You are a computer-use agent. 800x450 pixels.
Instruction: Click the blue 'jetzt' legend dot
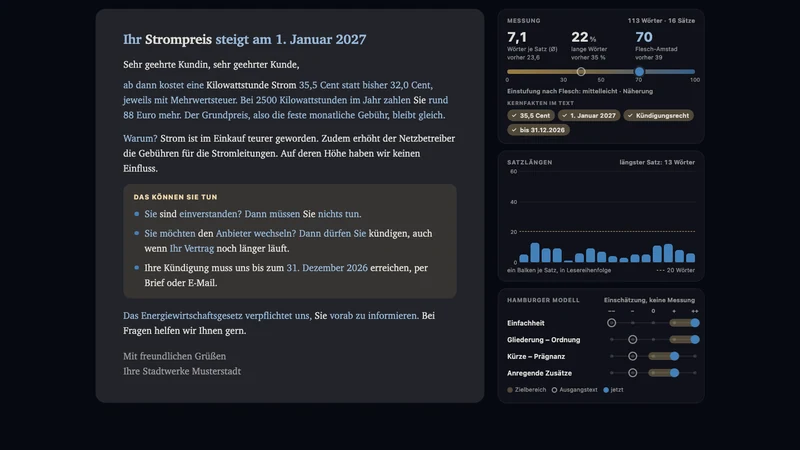[606, 390]
